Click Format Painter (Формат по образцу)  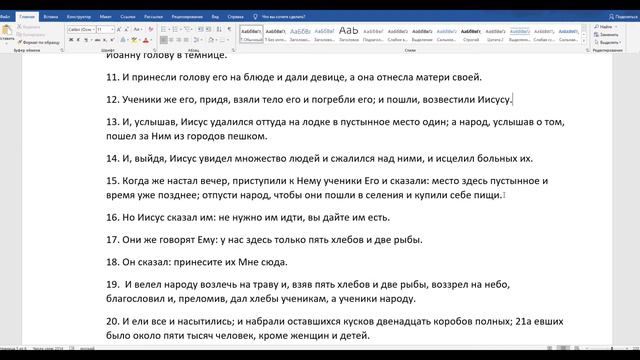tap(38, 42)
